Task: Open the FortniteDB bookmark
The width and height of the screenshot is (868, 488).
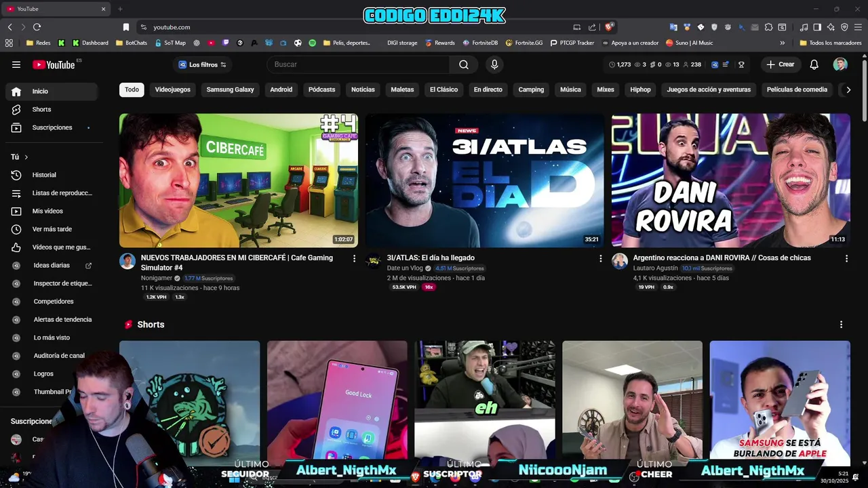Action: point(480,43)
